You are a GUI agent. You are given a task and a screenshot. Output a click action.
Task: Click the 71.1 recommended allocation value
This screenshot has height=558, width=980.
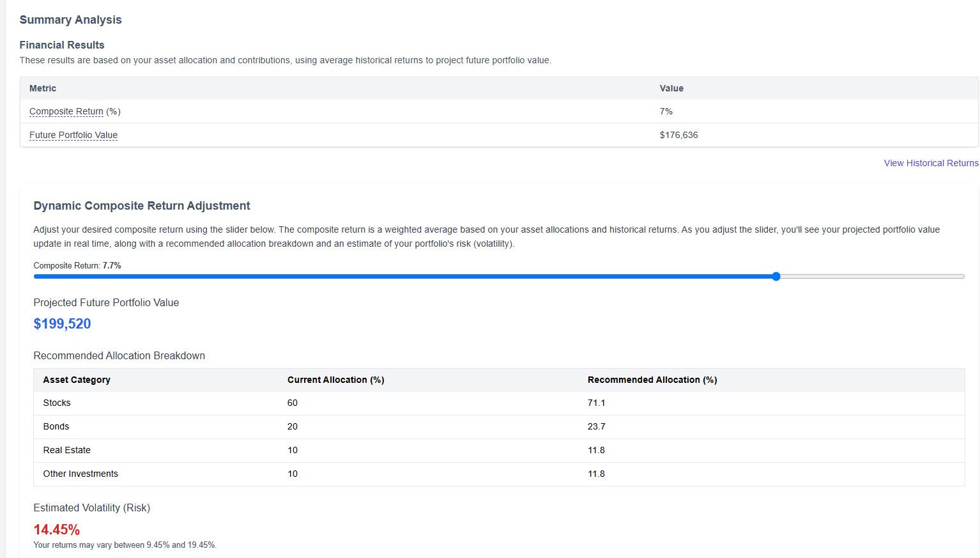tap(596, 403)
